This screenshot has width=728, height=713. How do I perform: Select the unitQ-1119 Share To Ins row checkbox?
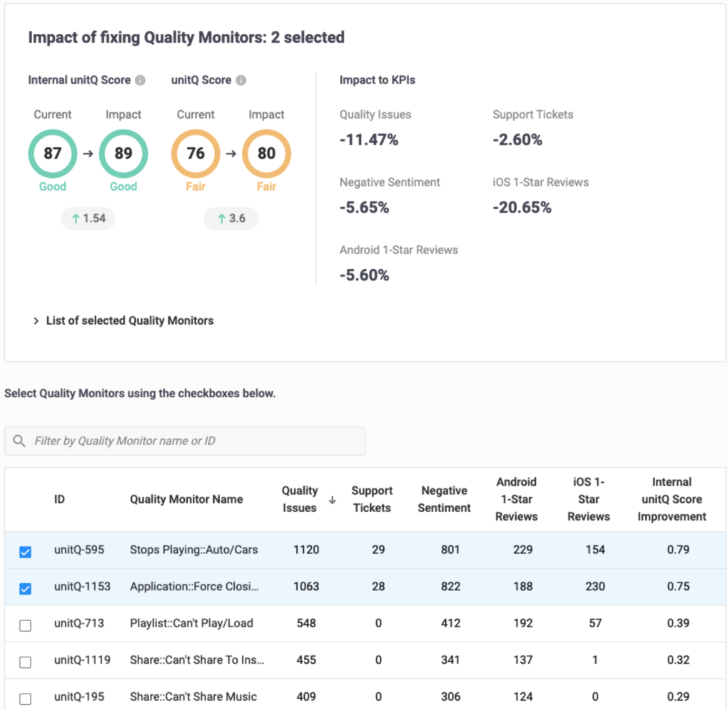(x=25, y=662)
